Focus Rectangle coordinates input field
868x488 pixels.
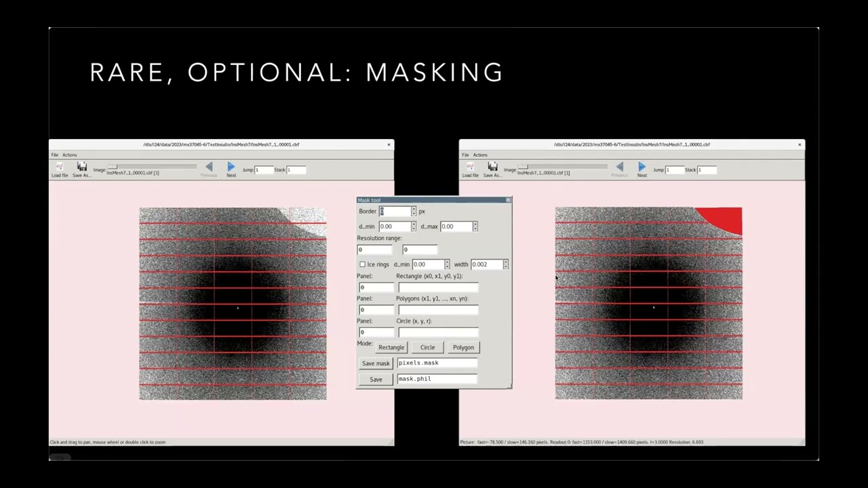pos(438,287)
